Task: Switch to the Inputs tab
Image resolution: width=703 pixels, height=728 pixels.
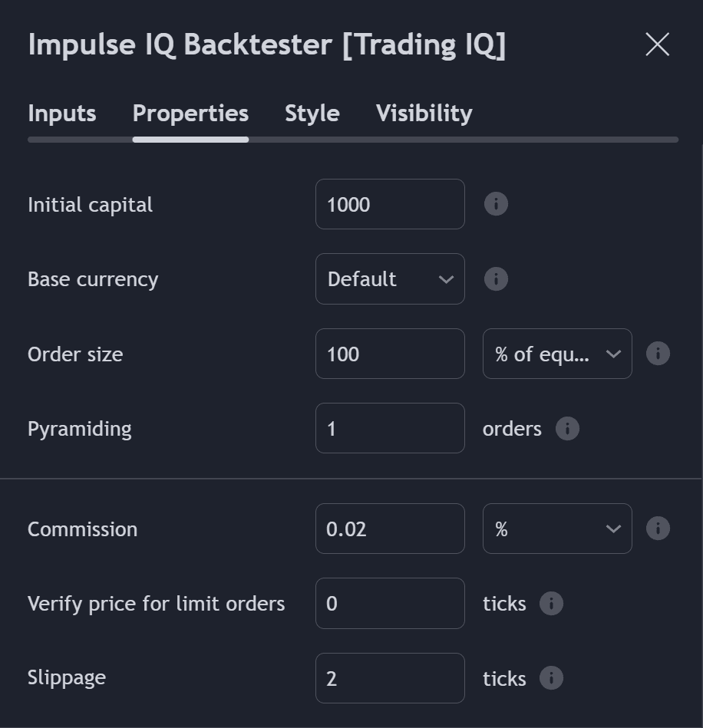Action: coord(61,113)
